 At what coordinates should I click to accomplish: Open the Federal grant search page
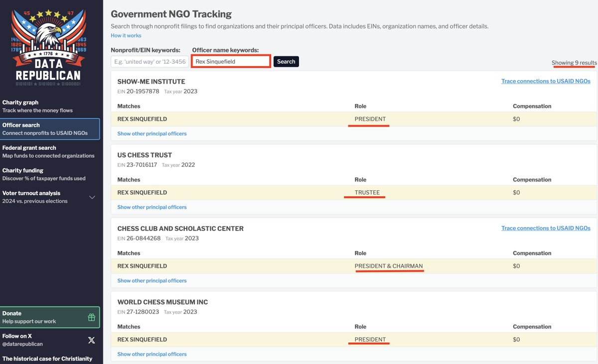pos(50,151)
